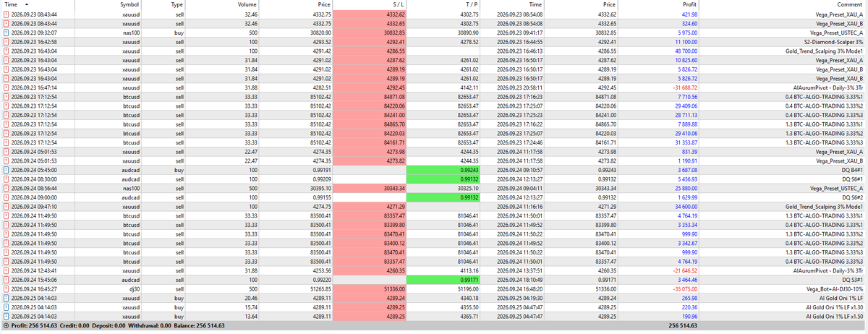
Task: Select the trade icon on the 12:43:41 xauusd row
Action: click(x=7, y=270)
